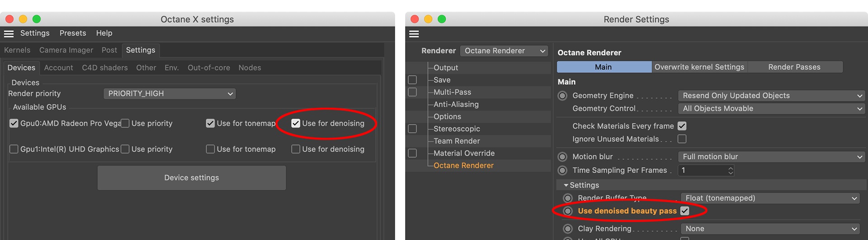Open the Presets menu
This screenshot has height=240, width=868.
[73, 33]
